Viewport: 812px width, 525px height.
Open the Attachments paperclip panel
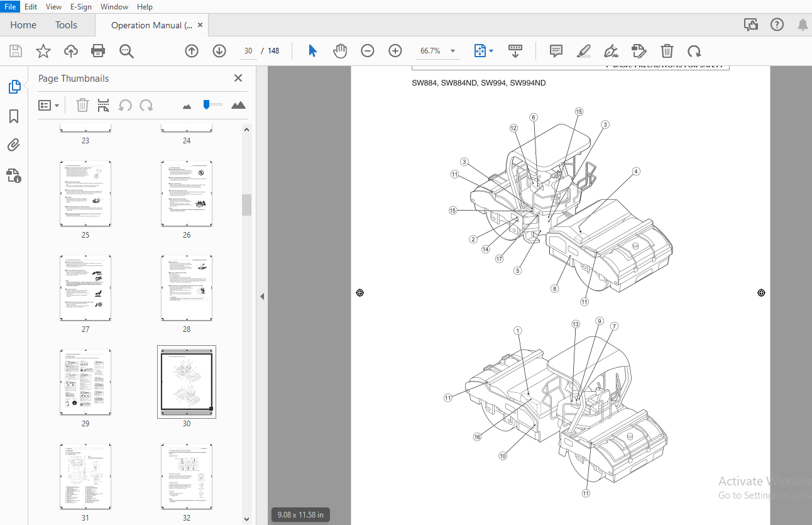pyautogui.click(x=14, y=146)
